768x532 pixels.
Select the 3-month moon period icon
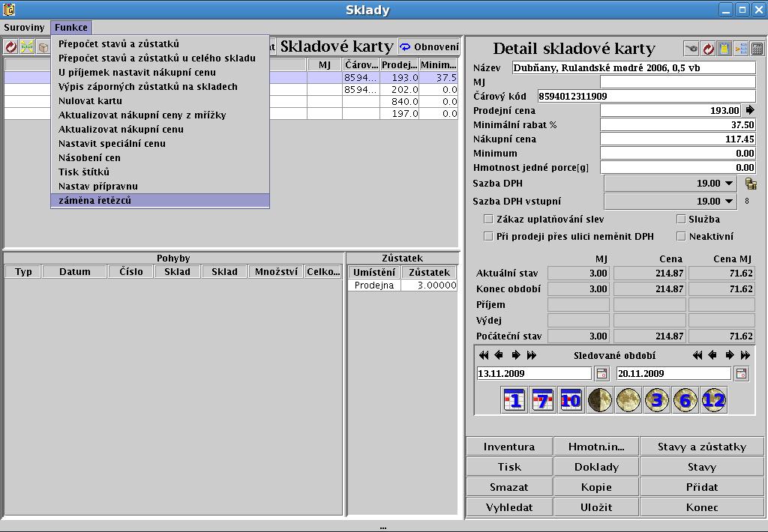(656, 400)
